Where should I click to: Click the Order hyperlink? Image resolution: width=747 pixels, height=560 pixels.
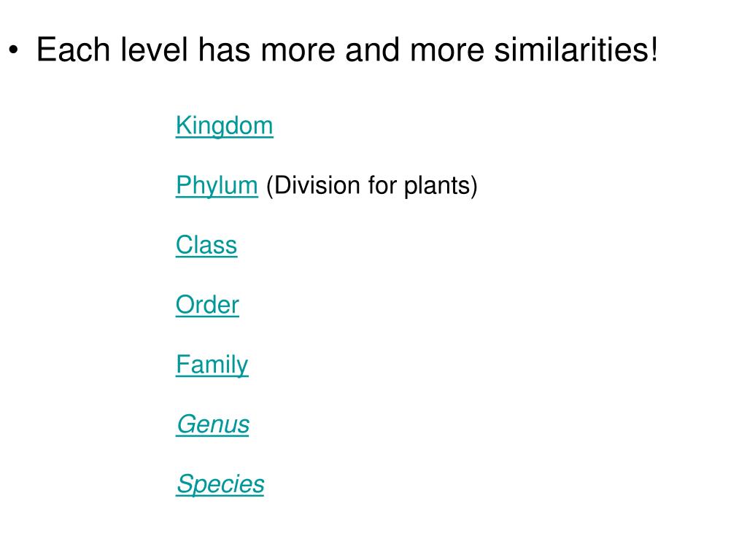(207, 305)
